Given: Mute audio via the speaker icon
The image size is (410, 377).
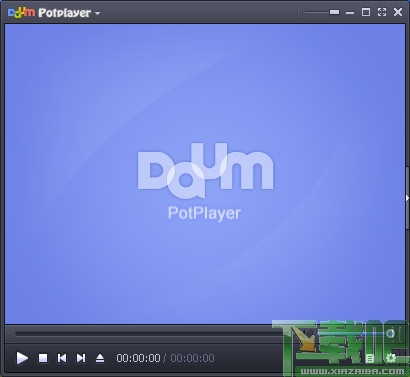Looking at the screenshot, I should click(307, 333).
